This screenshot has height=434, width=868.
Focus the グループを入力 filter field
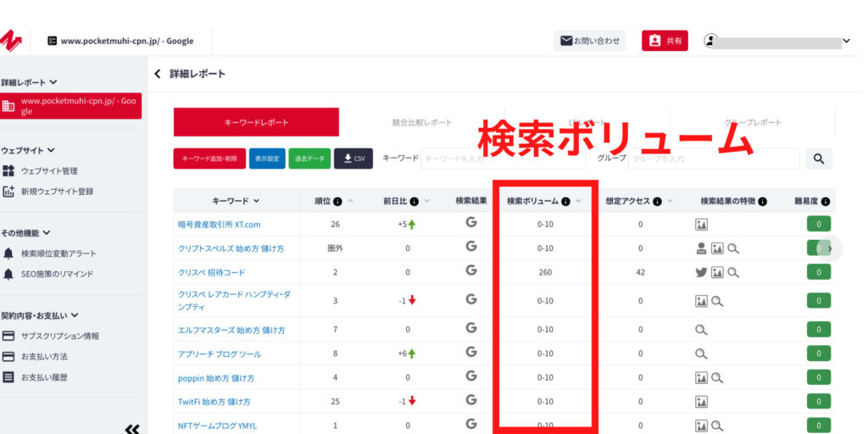tap(714, 159)
